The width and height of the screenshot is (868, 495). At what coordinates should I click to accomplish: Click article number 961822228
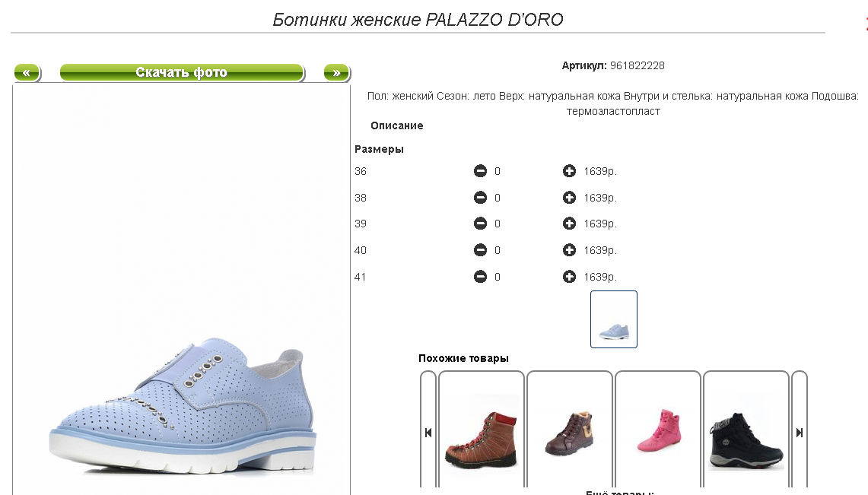[x=637, y=66]
